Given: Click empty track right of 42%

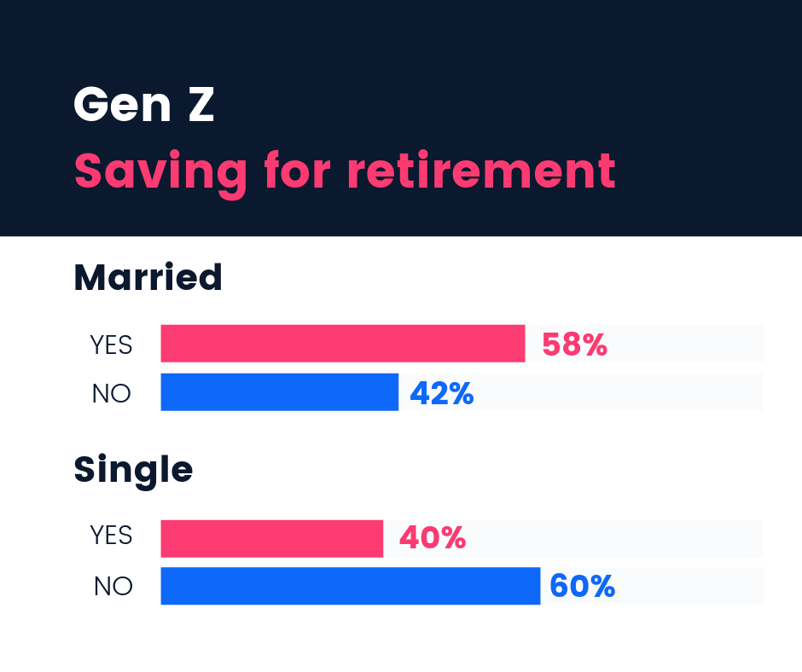Looking at the screenshot, I should [x=619, y=391].
